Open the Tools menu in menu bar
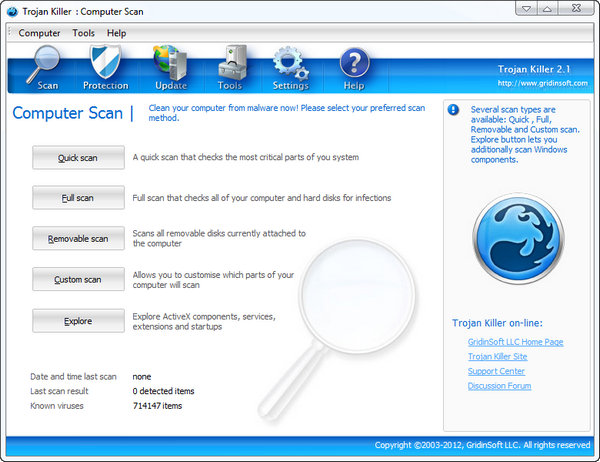This screenshot has width=600, height=462. tap(84, 33)
